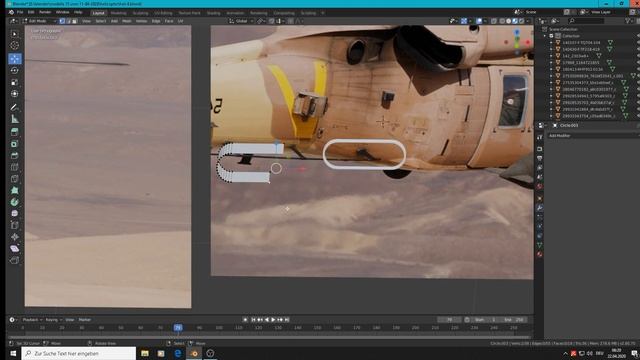Select the Measure tool
The width and height of the screenshot is (640, 360).
click(15, 119)
